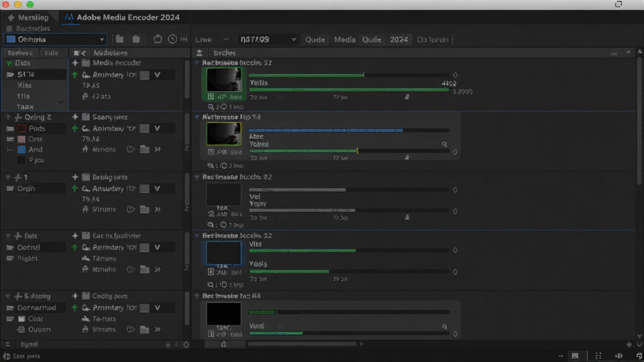Screen dimensions: 644x362
Task: Select the dark thumbnail of the third queue item
Action: pos(223,194)
